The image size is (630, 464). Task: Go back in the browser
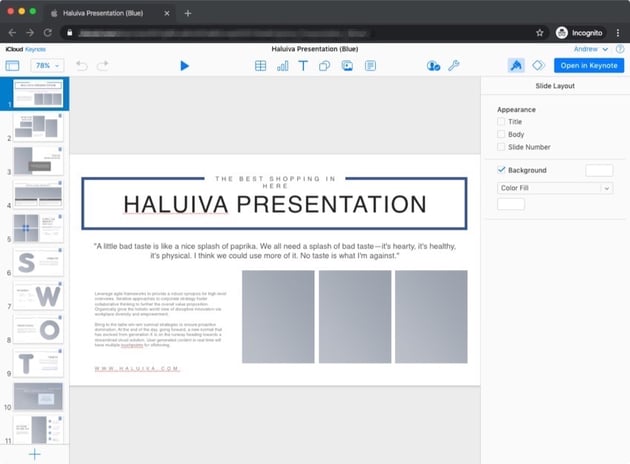click(x=12, y=33)
